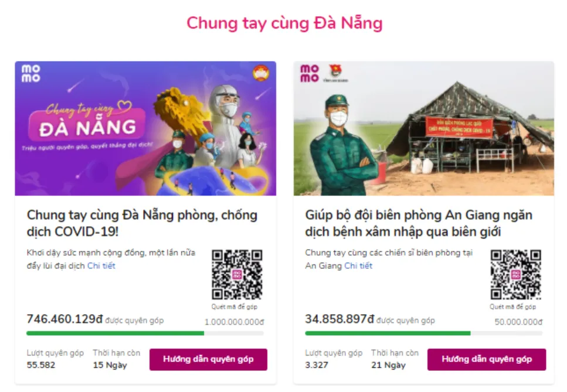Click Hướng dẫn quyên góp on the An Giang card
The height and width of the screenshot is (392, 567).
[x=485, y=359]
